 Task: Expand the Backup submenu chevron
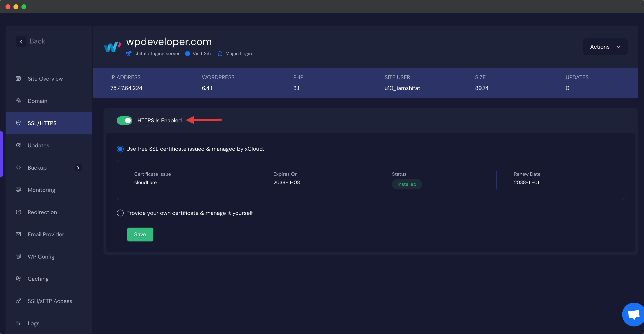click(78, 168)
